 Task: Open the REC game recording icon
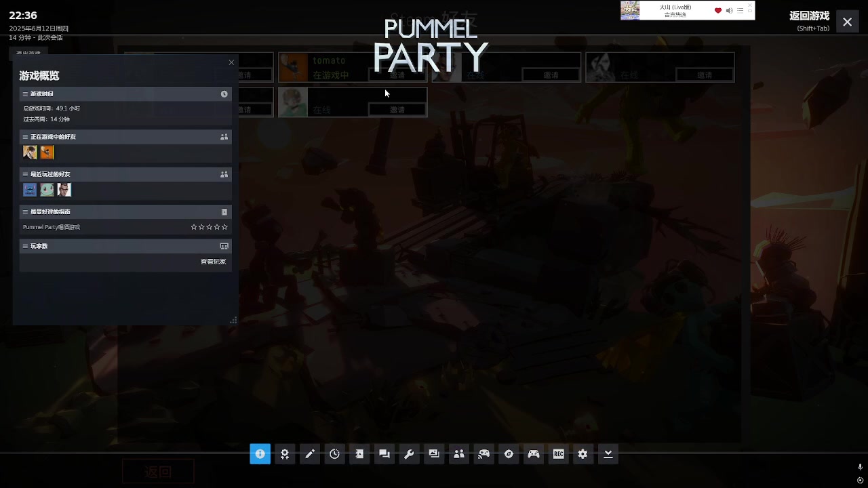click(558, 454)
